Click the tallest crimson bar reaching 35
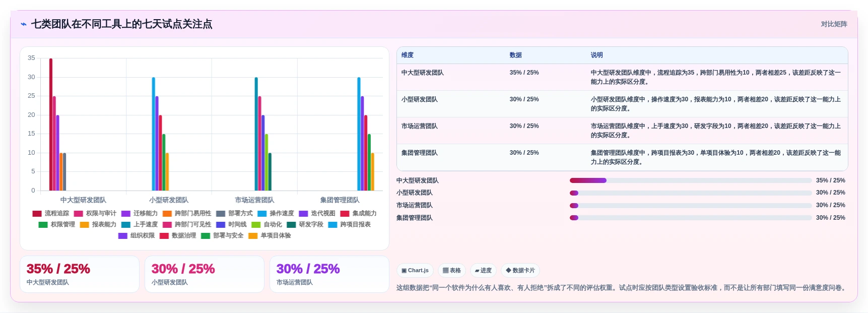The width and height of the screenshot is (868, 313). (x=51, y=124)
